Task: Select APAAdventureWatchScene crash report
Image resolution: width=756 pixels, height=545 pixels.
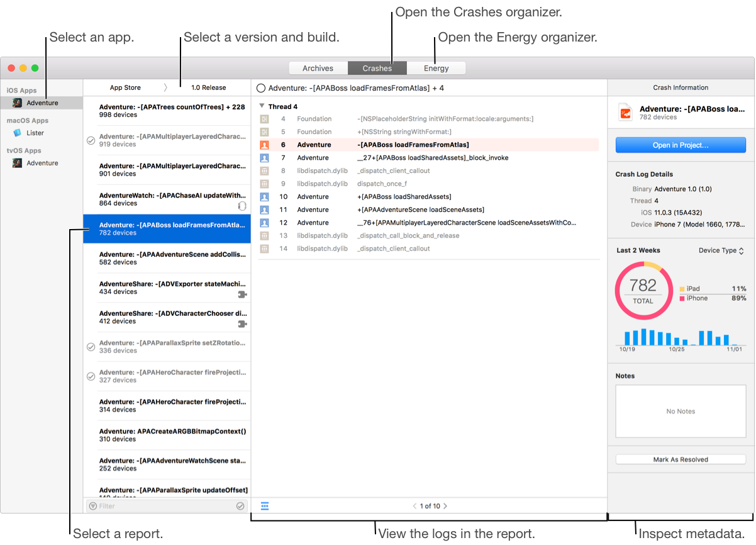Action: tap(167, 464)
